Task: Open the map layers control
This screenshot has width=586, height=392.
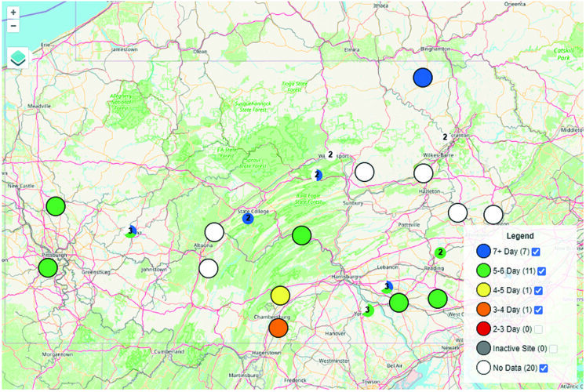Action: pyautogui.click(x=17, y=58)
